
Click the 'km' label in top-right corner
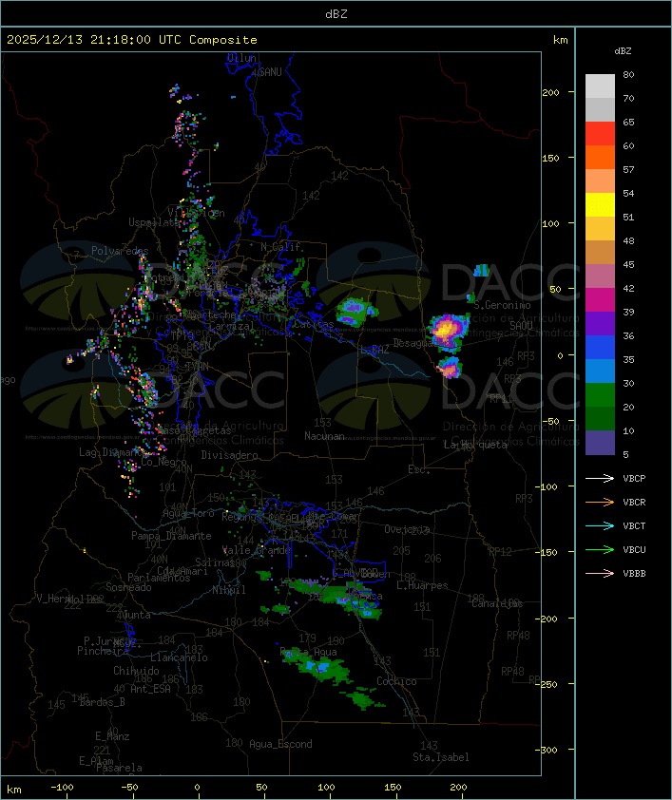[560, 40]
